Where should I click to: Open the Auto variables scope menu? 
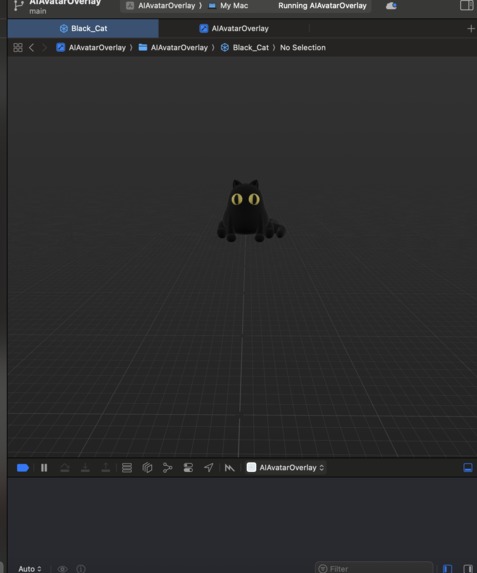tap(30, 569)
